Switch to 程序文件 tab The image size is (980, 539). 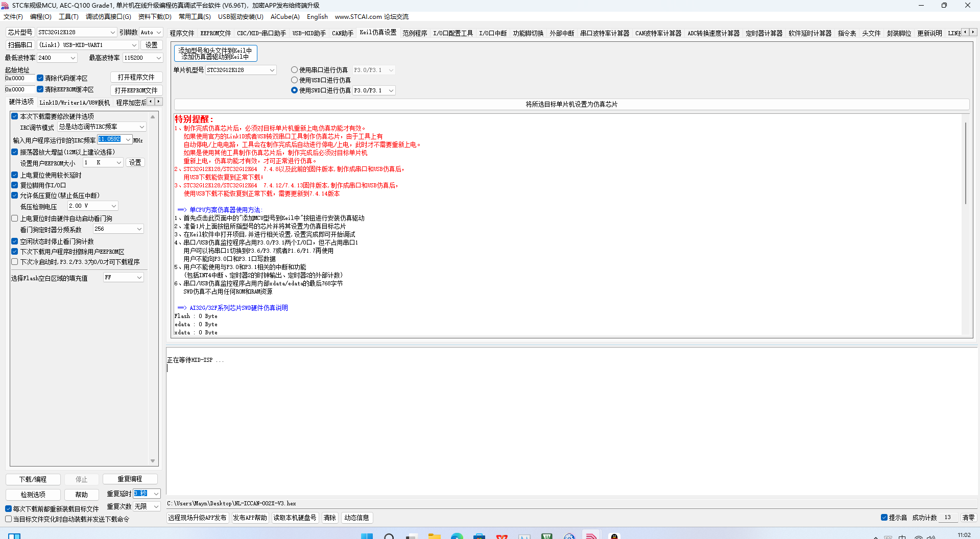[182, 33]
